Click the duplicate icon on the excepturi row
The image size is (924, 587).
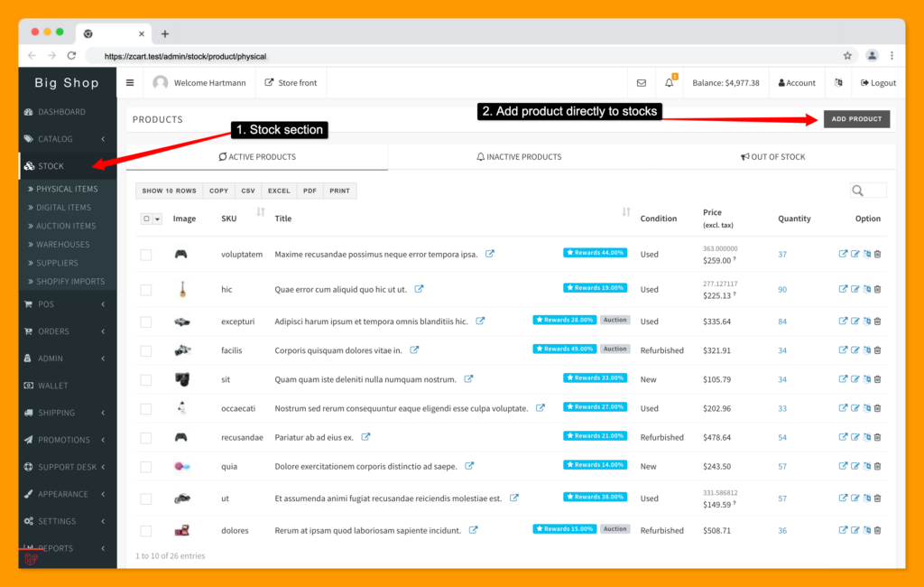click(x=866, y=321)
